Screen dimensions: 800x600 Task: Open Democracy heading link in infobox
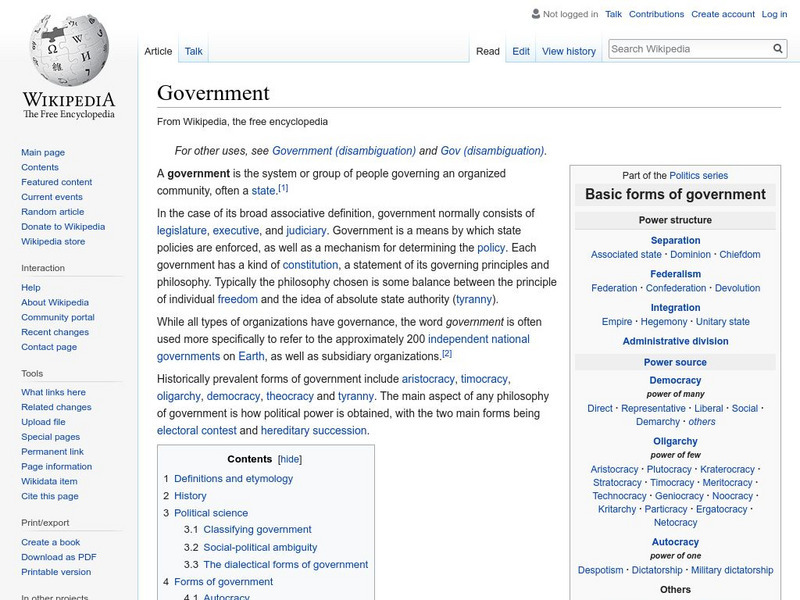point(675,380)
